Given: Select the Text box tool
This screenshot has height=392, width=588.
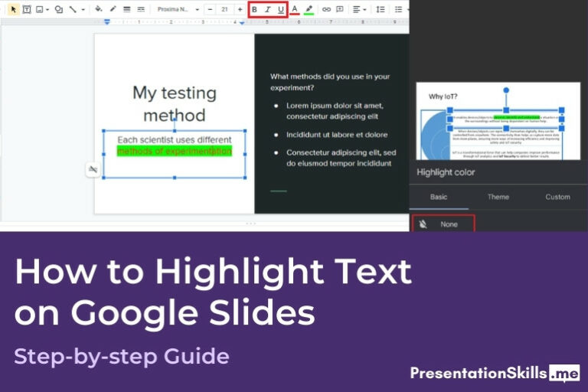Looking at the screenshot, I should coord(27,9).
